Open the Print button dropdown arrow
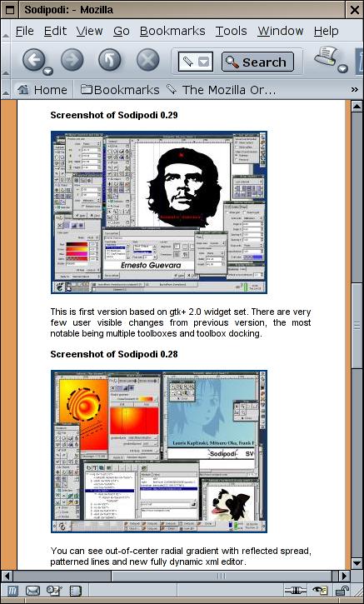 coord(343,69)
